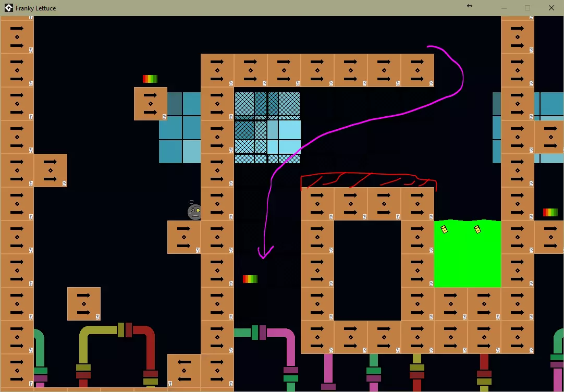564x392 pixels.
Task: Click the rainbow pickup above the floating crate
Action: (x=150, y=79)
